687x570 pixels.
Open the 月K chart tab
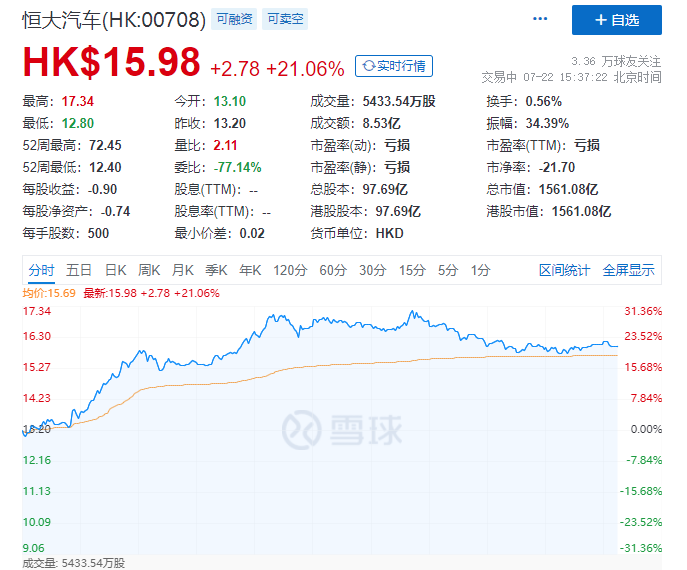click(x=182, y=270)
